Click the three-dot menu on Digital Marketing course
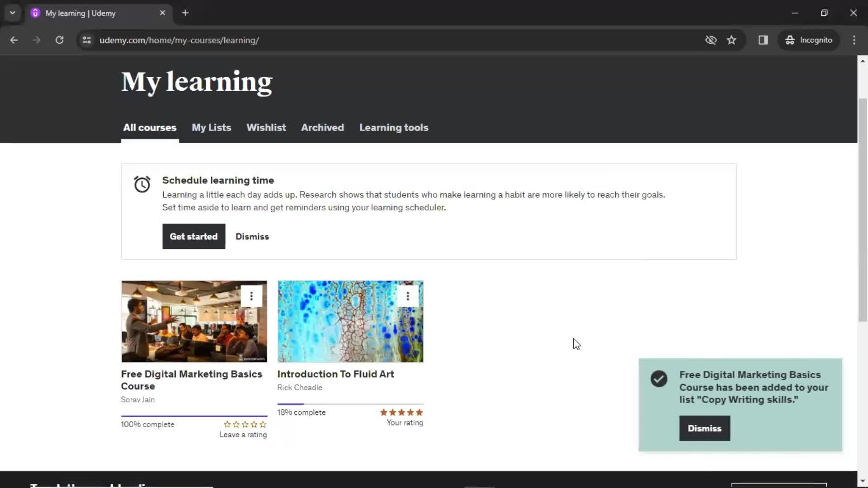The width and height of the screenshot is (868, 488). click(251, 296)
